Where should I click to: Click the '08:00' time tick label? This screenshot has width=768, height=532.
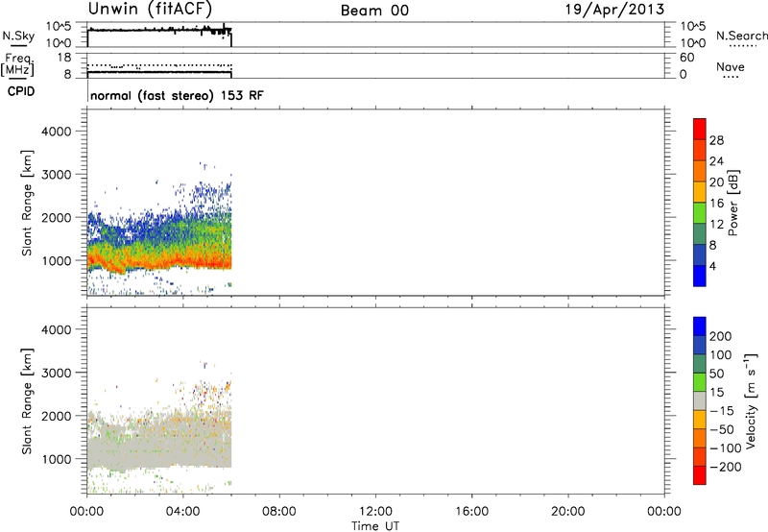click(x=279, y=512)
